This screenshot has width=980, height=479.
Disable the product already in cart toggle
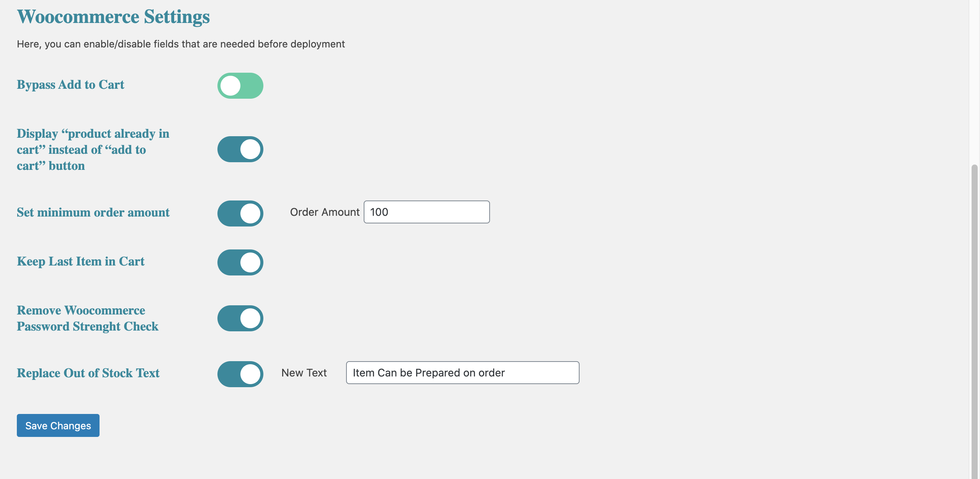pyautogui.click(x=240, y=149)
